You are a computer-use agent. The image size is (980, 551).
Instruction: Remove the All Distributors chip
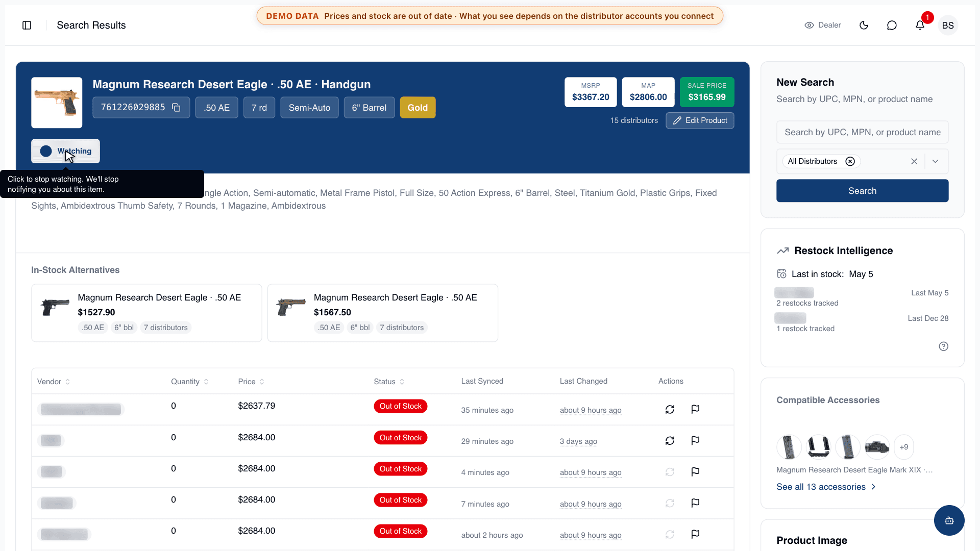850,161
